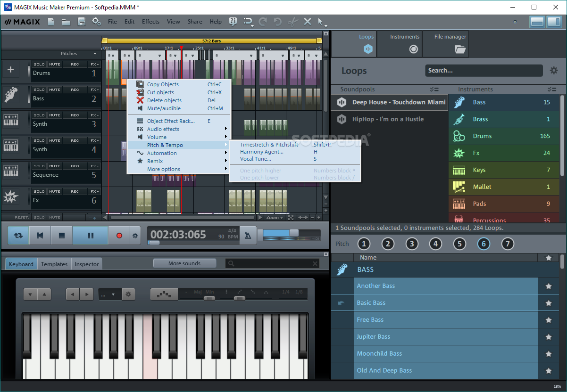Viewport: 567px width, 392px height.
Task: Click the metronome icon next to BPM display
Action: point(248,235)
